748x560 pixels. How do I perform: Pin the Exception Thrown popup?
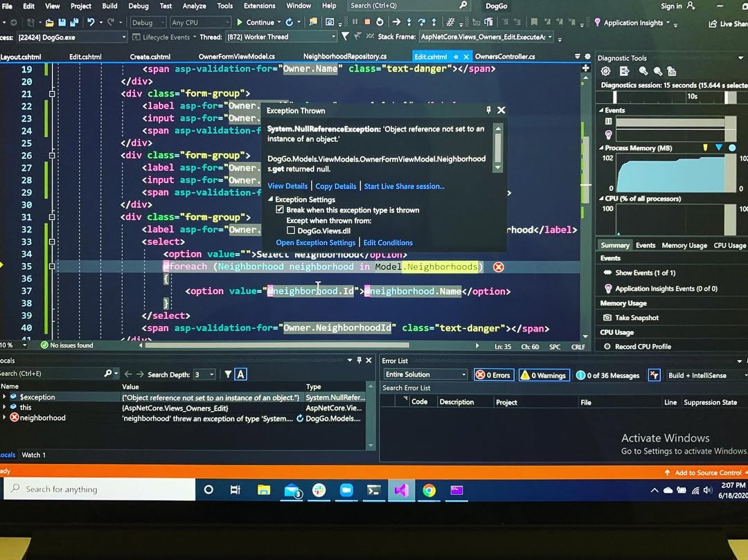pyautogui.click(x=488, y=110)
